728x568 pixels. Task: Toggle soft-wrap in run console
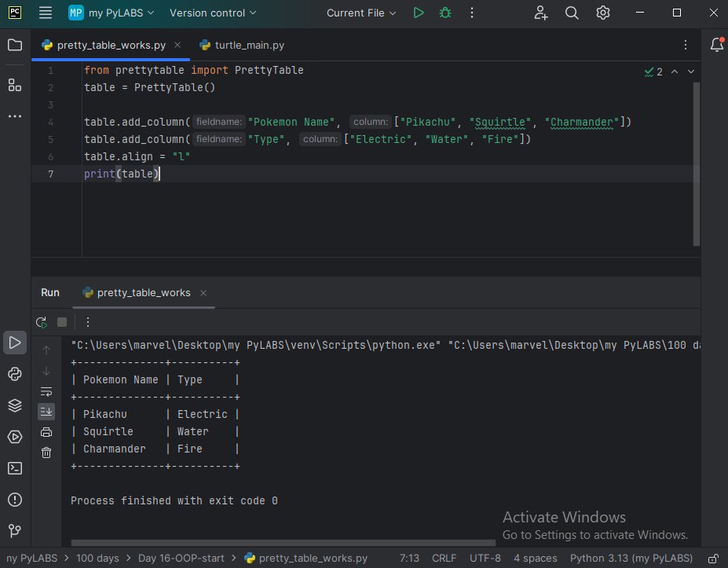[x=46, y=391]
